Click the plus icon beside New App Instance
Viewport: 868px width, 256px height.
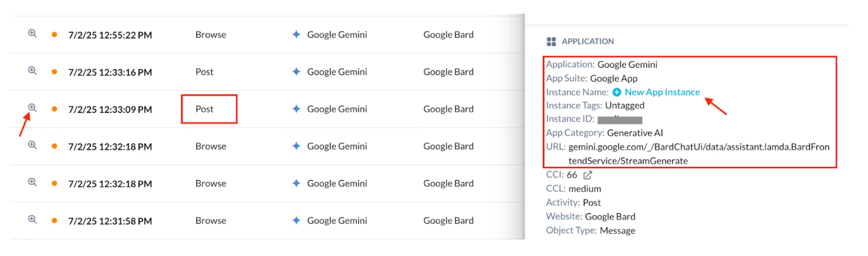[x=617, y=92]
